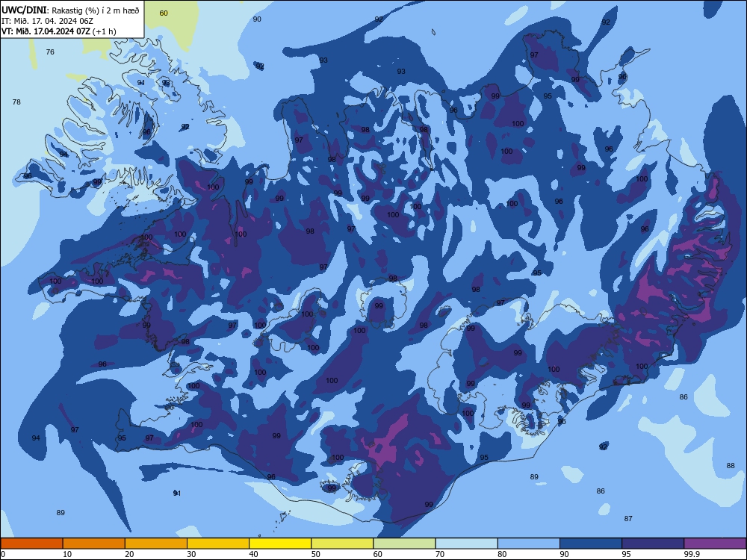Viewport: 747px width, 560px height.
Task: Click the legend tick label 40
Action: [254, 554]
